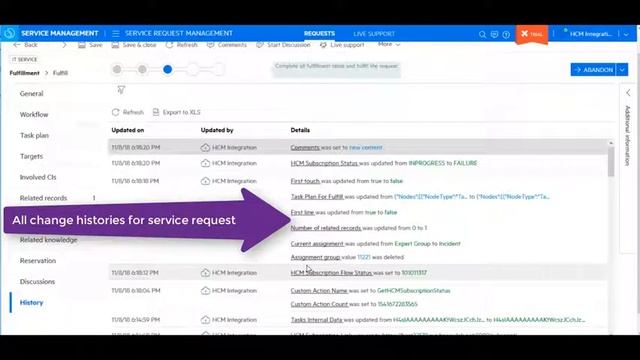Open the Related records section
The image size is (640, 360).
pos(43,198)
